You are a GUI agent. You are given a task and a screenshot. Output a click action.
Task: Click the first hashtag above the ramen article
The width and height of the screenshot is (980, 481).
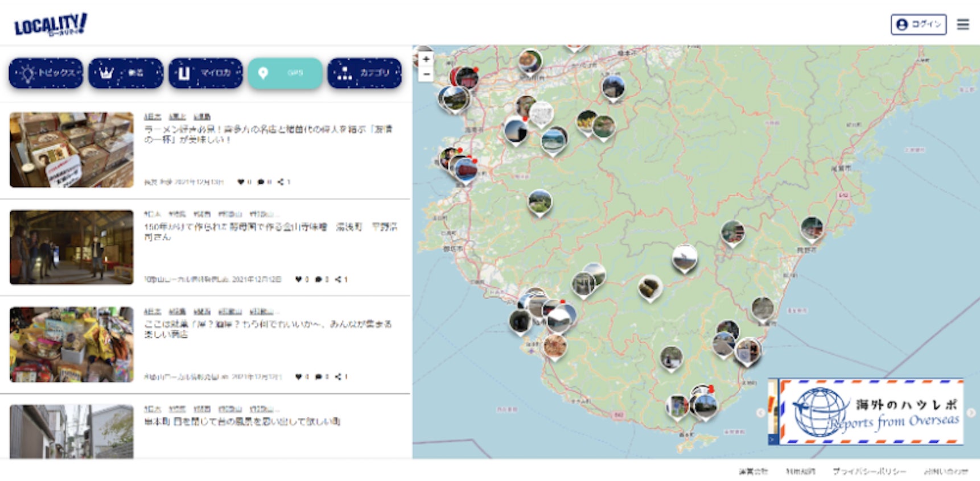(153, 117)
